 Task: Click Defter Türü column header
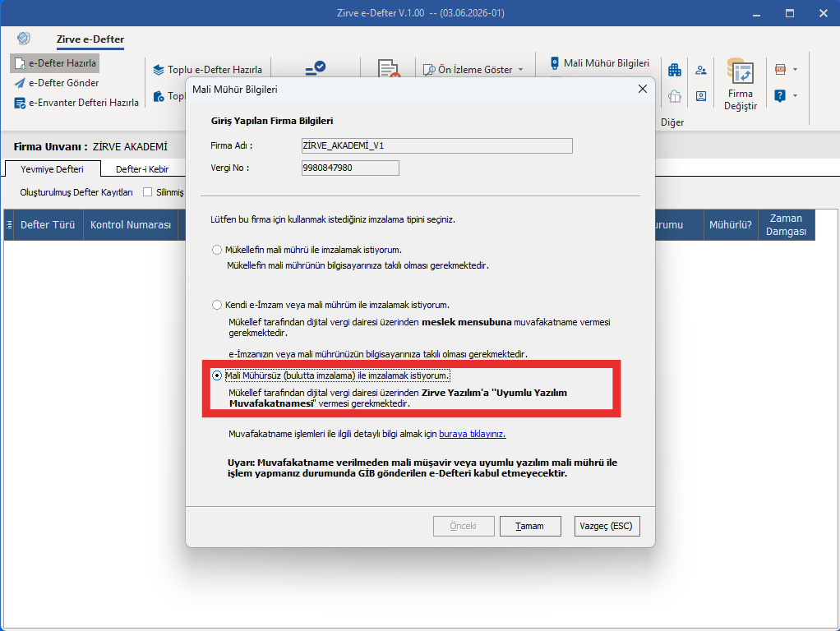click(48, 225)
